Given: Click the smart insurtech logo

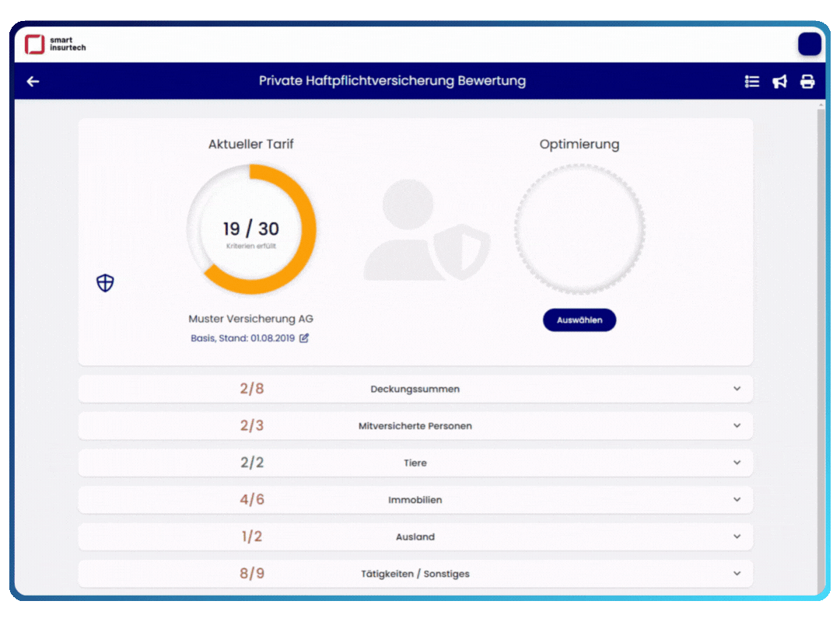Looking at the screenshot, I should [54, 44].
